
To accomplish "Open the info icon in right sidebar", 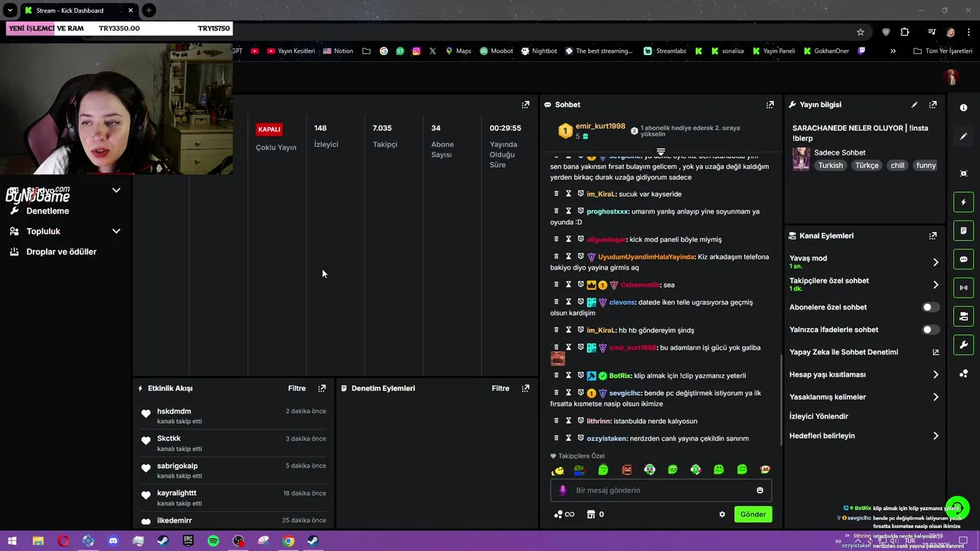I will pyautogui.click(x=963, y=108).
